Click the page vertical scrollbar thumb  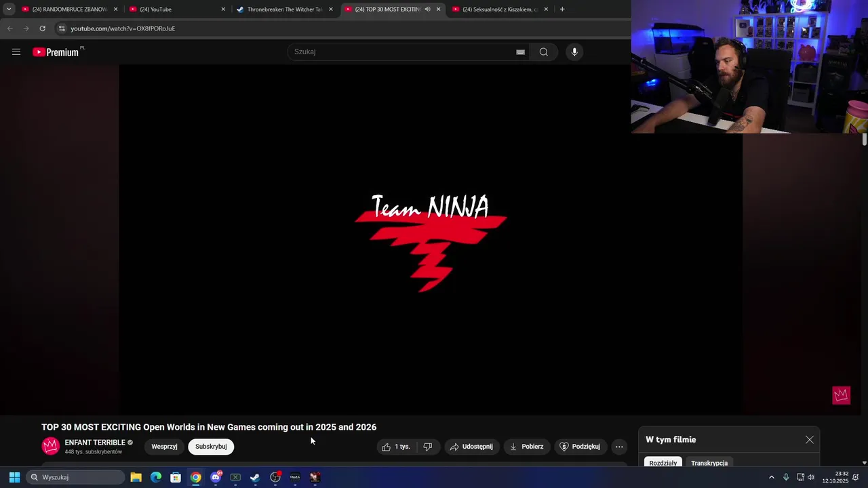click(x=865, y=140)
